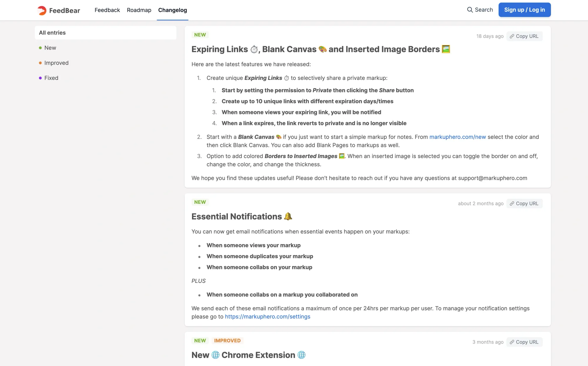
Task: Switch to the Roadmap tab
Action: 139,10
